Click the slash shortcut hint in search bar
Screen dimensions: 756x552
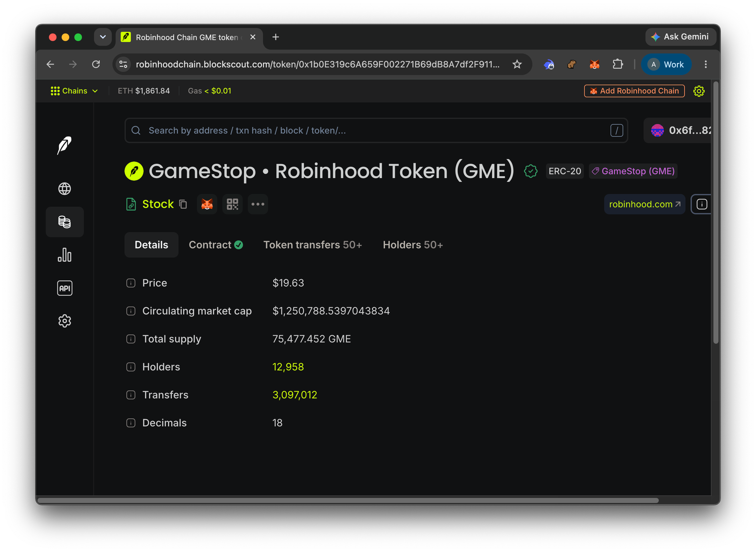(617, 131)
